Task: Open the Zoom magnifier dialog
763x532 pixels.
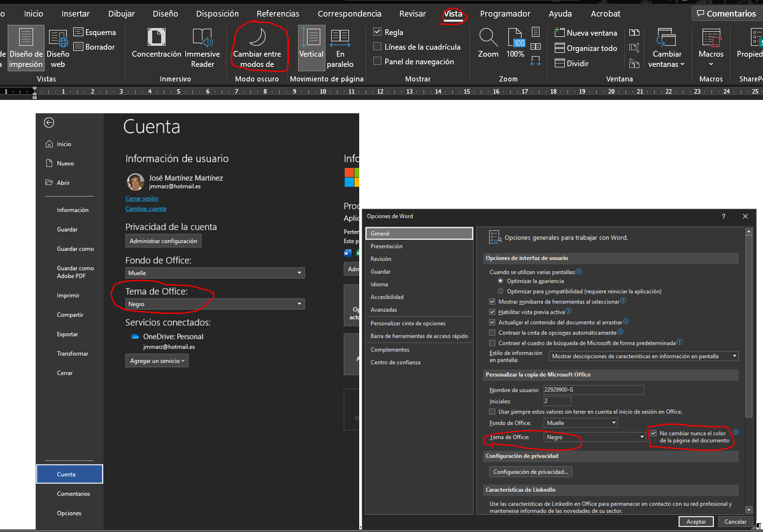Action: coord(488,43)
